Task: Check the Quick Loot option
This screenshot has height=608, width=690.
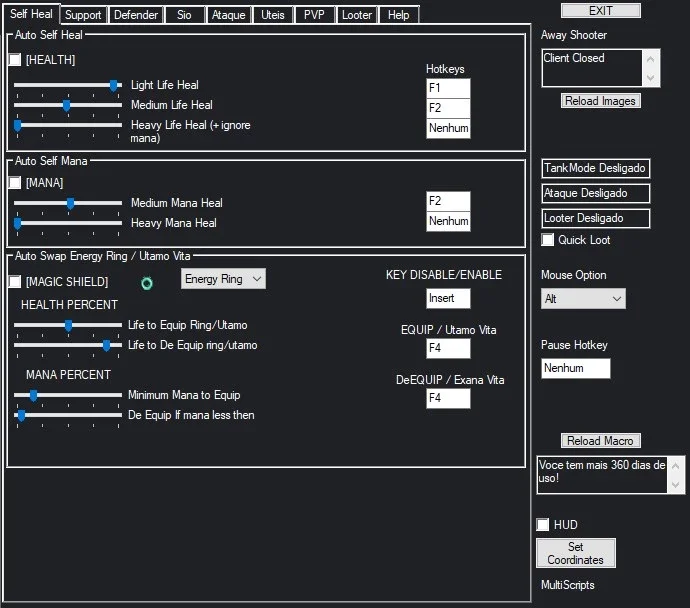Action: click(547, 240)
